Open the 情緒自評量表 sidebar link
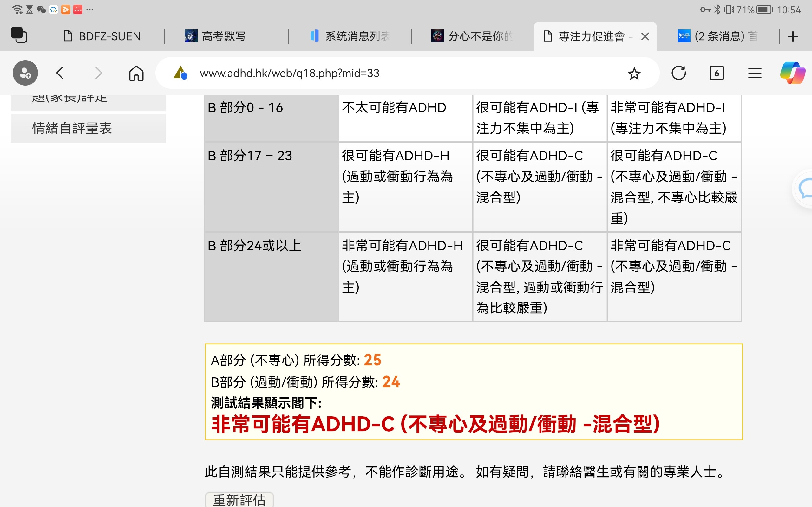 (72, 128)
